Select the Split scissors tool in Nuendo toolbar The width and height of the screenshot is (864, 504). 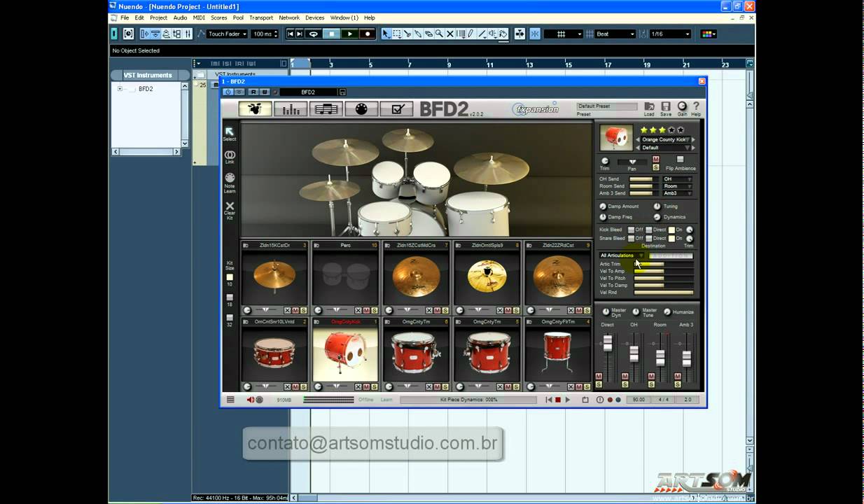pyautogui.click(x=407, y=34)
